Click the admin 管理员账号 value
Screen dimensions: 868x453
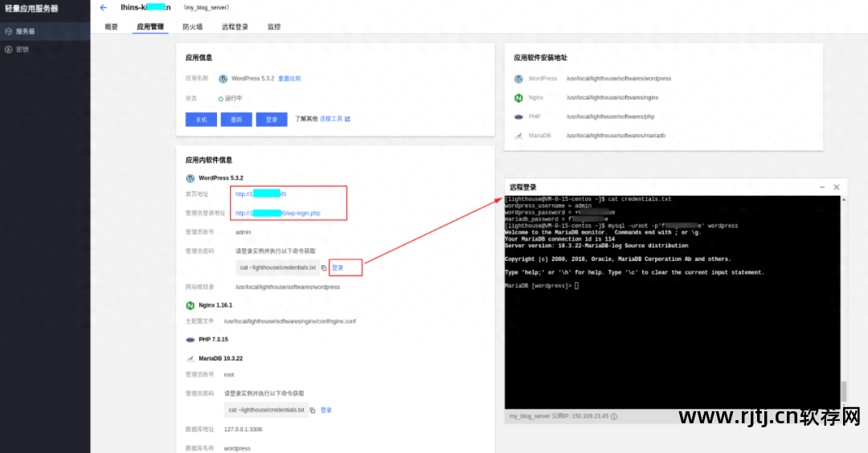tap(243, 232)
